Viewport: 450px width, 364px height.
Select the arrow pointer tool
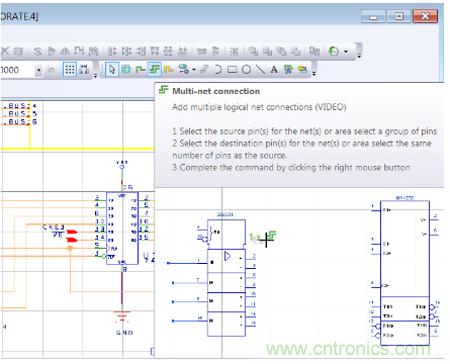pyautogui.click(x=112, y=69)
